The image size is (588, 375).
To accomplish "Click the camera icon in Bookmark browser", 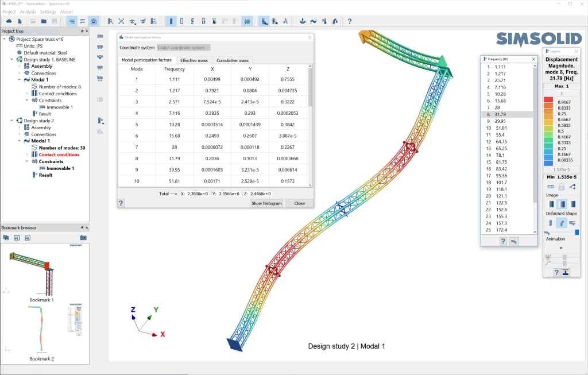I will pyautogui.click(x=83, y=238).
